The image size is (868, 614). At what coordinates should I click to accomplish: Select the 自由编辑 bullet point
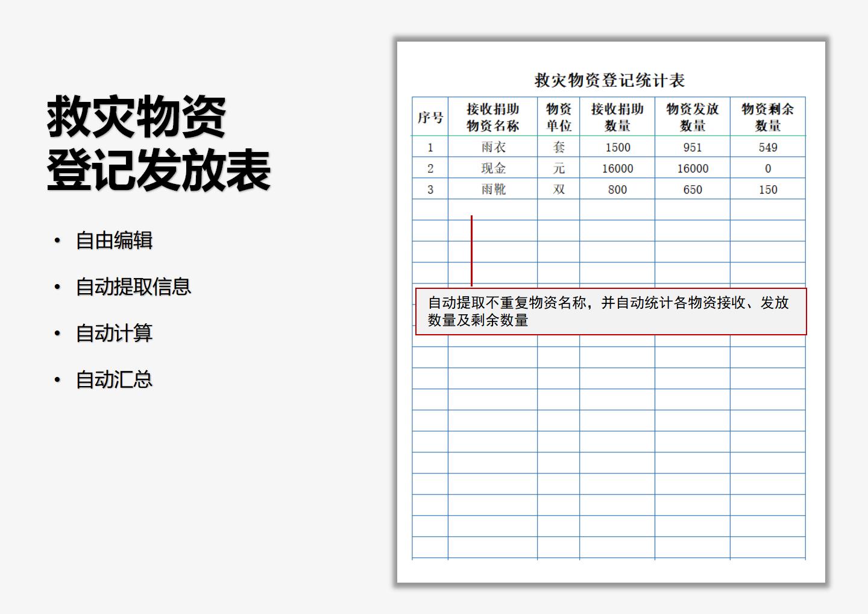114,240
